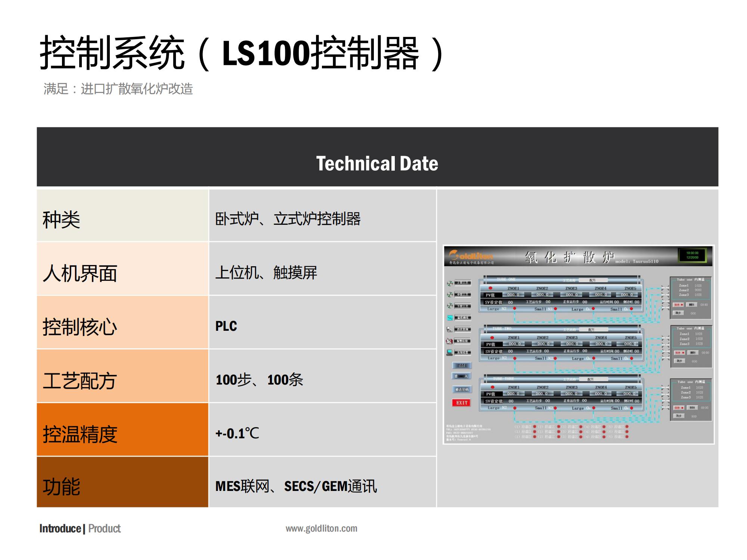Click 保持 button in panel beside TUBE ONE
The image size is (747, 560).
(678, 305)
